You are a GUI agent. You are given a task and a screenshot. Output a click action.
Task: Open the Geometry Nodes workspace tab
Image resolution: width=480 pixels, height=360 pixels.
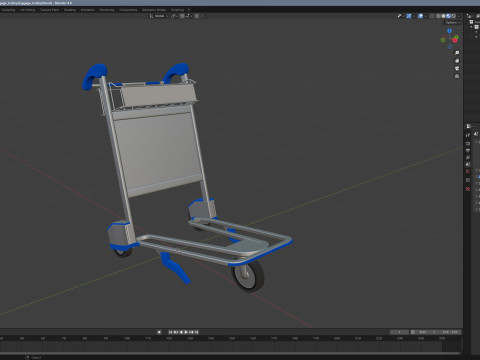(154, 10)
